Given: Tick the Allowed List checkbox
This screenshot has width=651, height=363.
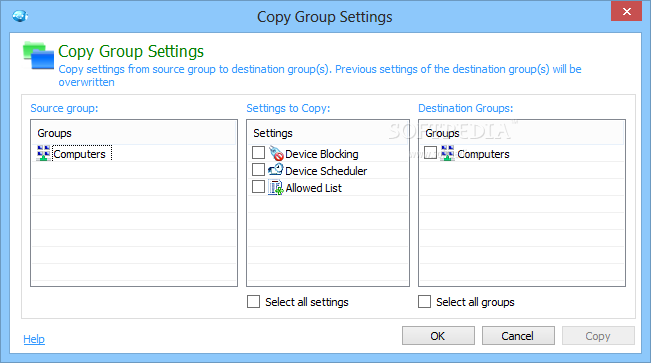Looking at the screenshot, I should click(258, 186).
